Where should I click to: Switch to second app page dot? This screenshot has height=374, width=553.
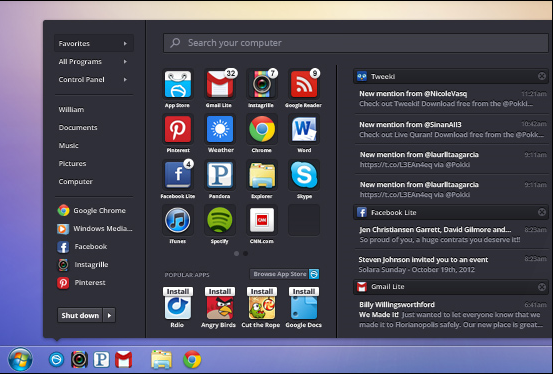(x=245, y=253)
